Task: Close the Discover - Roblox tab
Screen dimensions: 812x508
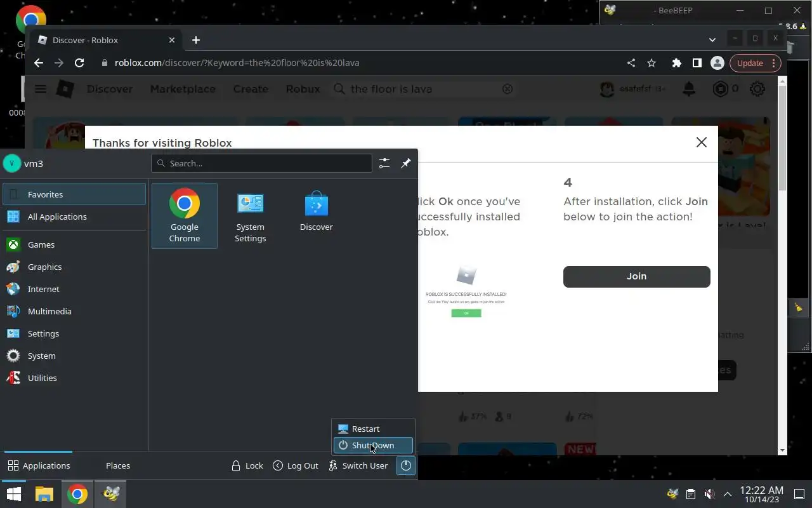Action: [171, 40]
